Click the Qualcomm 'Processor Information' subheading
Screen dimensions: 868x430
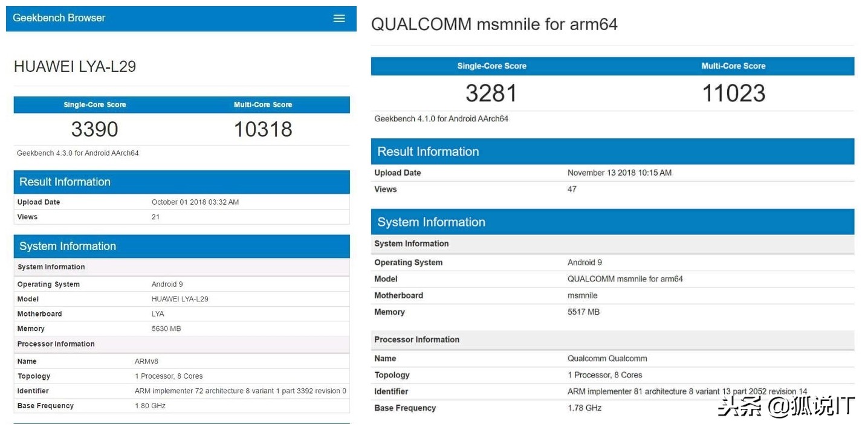(417, 339)
